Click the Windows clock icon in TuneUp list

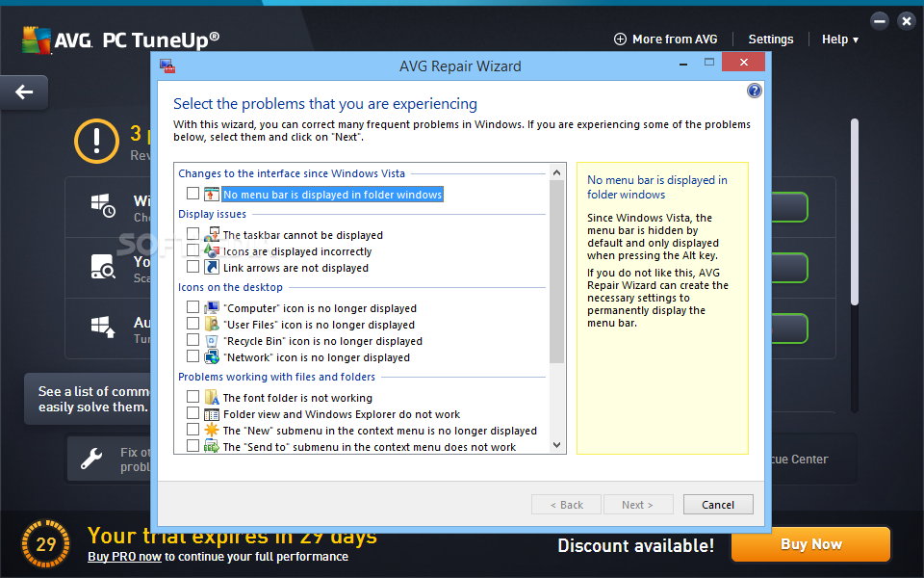click(x=103, y=206)
